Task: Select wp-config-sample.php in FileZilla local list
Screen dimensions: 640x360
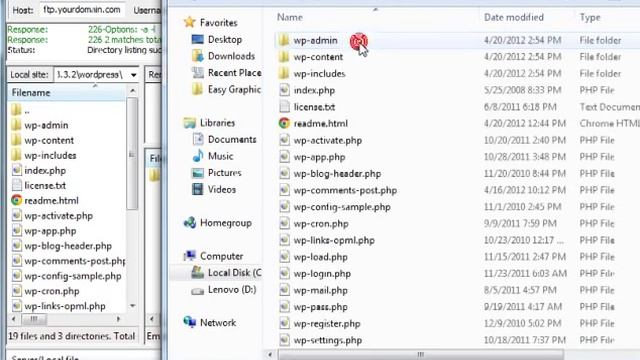Action: 73,276
